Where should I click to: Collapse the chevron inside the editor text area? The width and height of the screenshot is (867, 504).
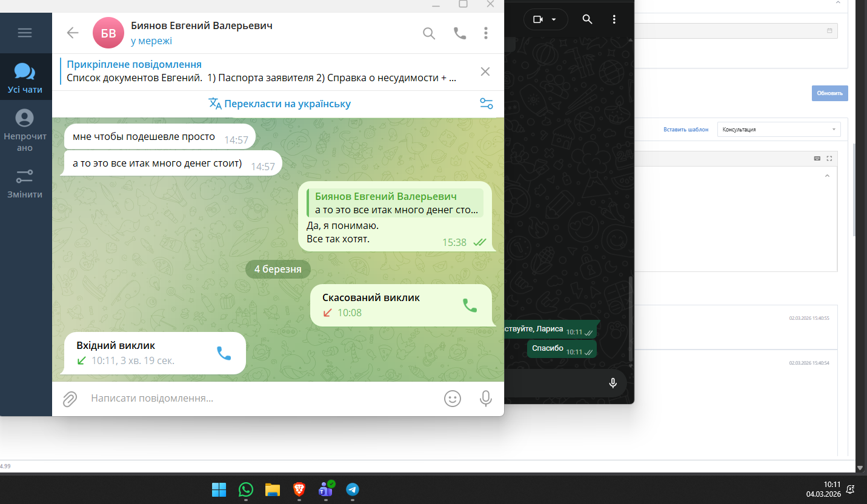pyautogui.click(x=827, y=176)
